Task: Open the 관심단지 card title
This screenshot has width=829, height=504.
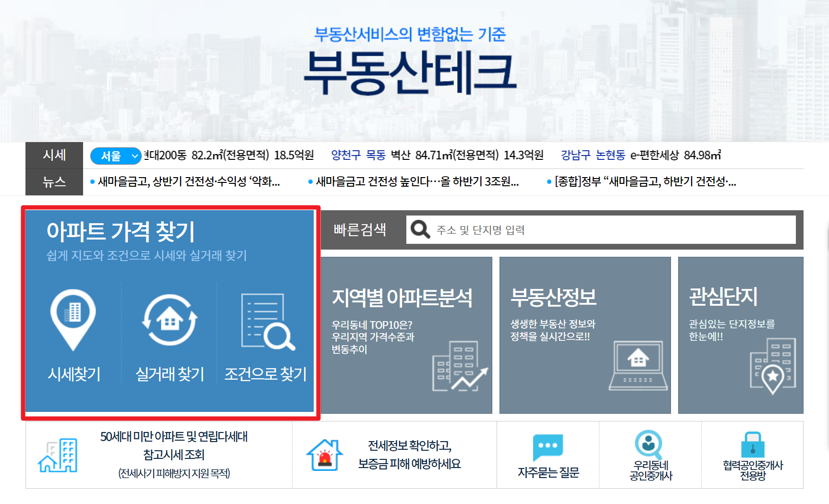Action: coord(723,297)
